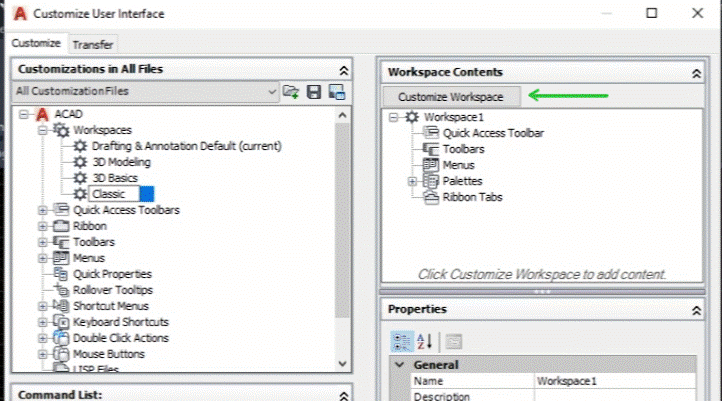Screen dimensions: 722x401
Task: Click the Rollover Tooltips icon
Action: 61,290
